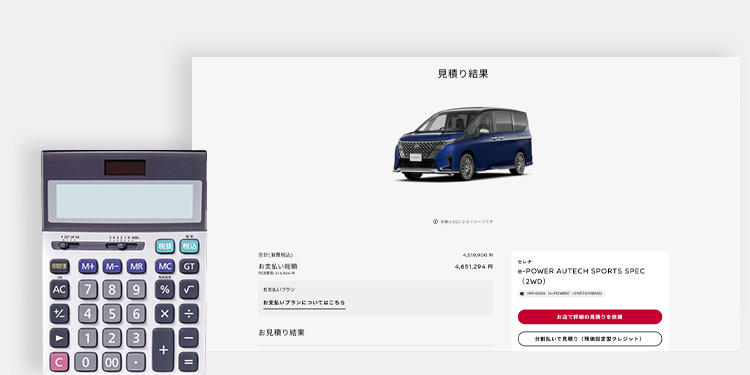Click the pink C clear key
The height and width of the screenshot is (375, 750).
tap(59, 362)
